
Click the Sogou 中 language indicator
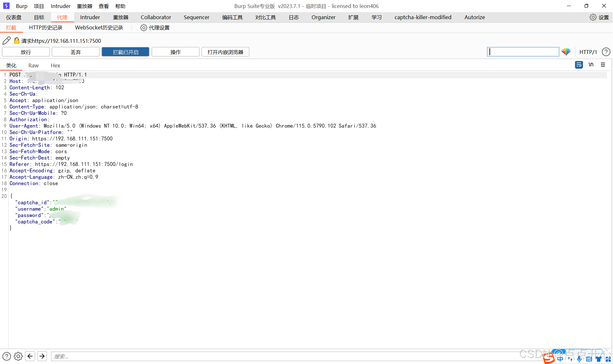click(560, 359)
